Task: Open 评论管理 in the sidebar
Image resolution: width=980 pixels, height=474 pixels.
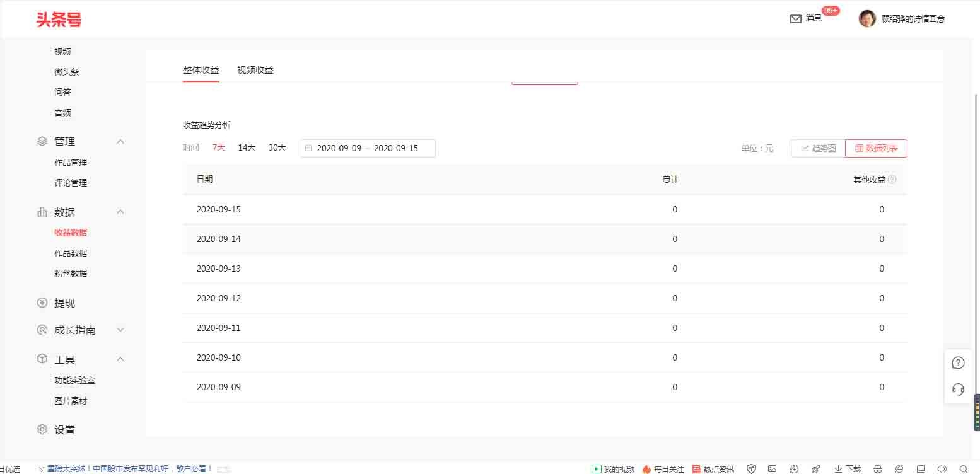Action: pos(71,183)
